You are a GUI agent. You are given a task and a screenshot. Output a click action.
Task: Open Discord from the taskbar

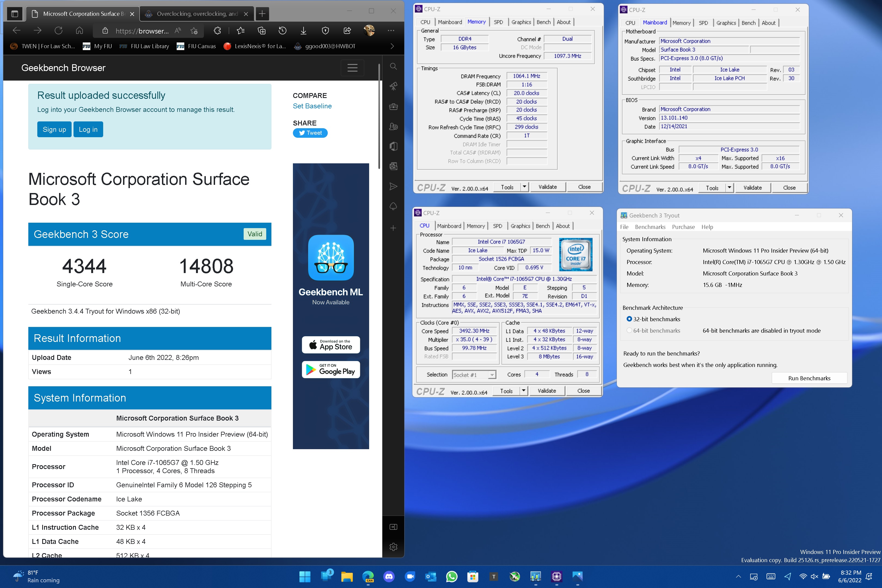point(389,576)
